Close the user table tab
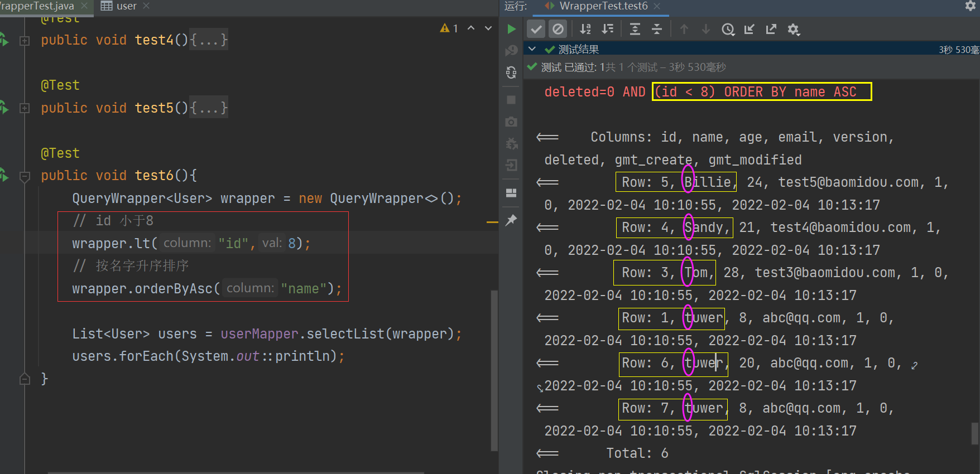The image size is (980, 474). [x=146, y=6]
